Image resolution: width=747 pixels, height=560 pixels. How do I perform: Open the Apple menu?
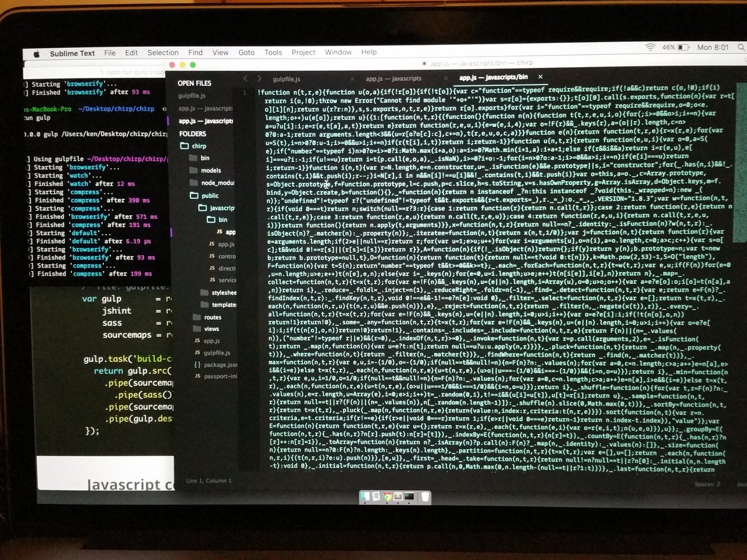tap(36, 53)
